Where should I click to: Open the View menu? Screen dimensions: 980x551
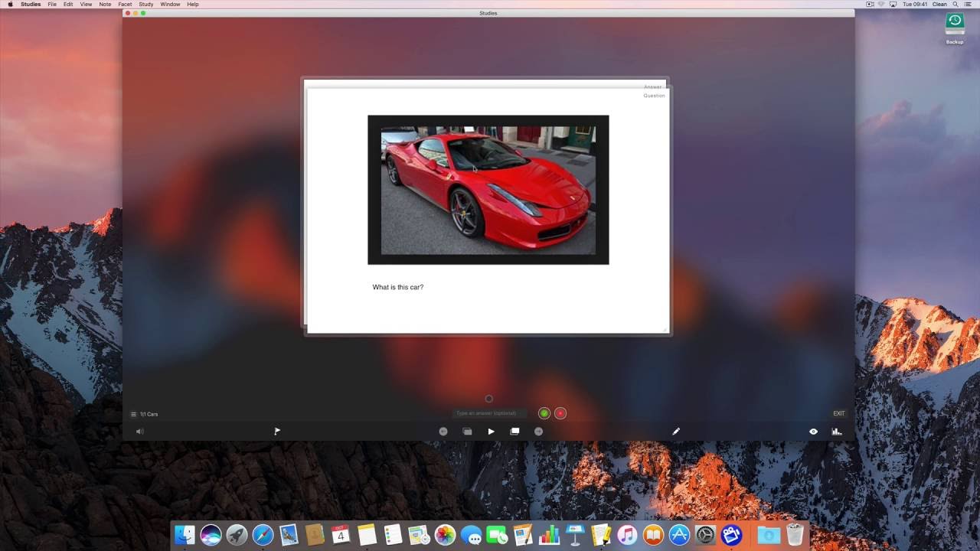(x=86, y=5)
